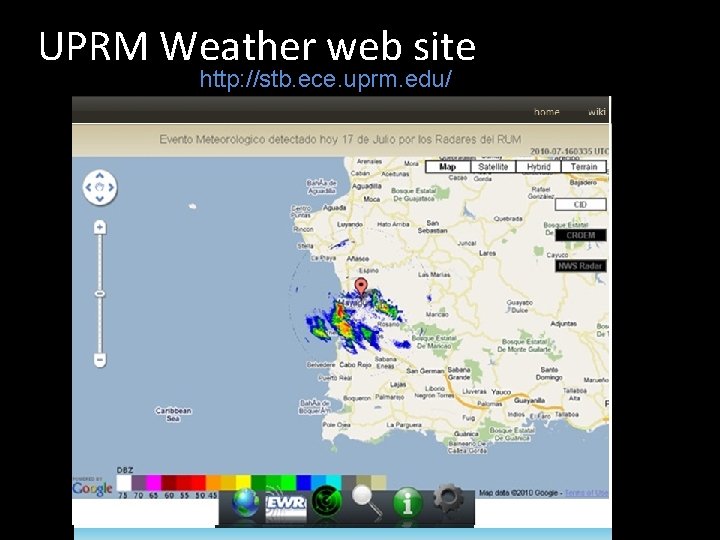Open the green info icon
Viewport: 720px width, 540px height.
click(407, 503)
